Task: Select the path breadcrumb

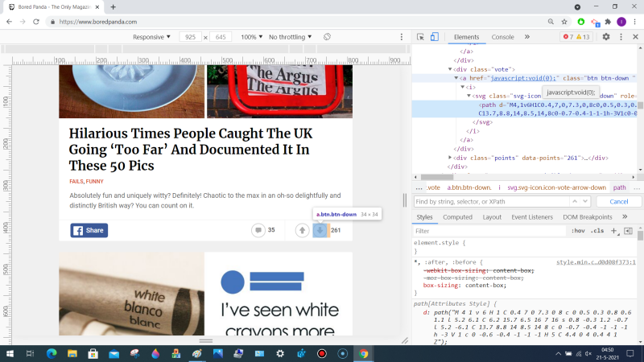Action: [619, 187]
